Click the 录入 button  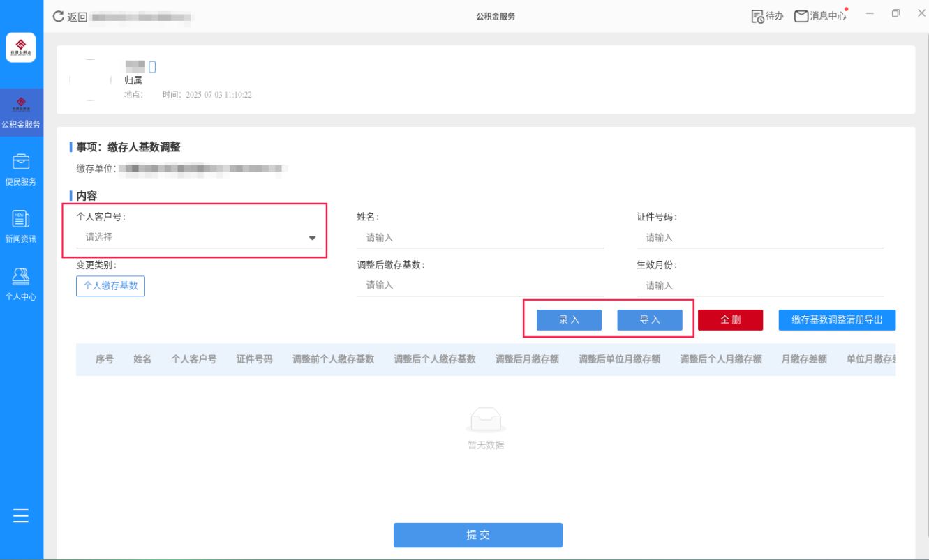click(569, 320)
